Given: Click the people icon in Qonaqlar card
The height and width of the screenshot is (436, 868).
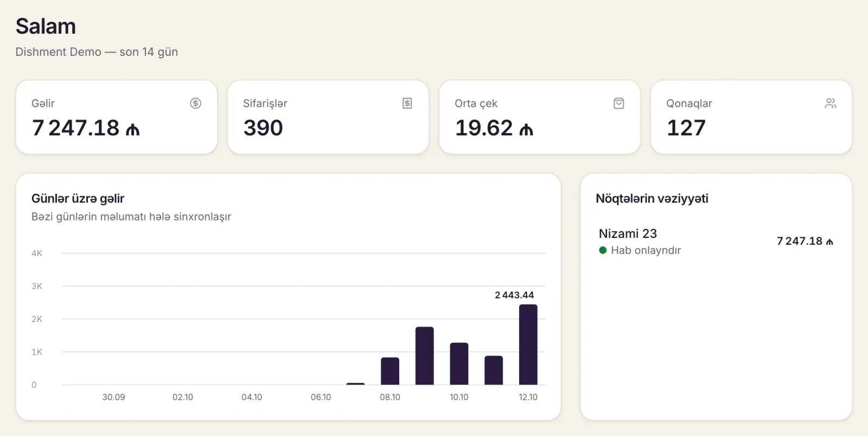Looking at the screenshot, I should coord(830,103).
